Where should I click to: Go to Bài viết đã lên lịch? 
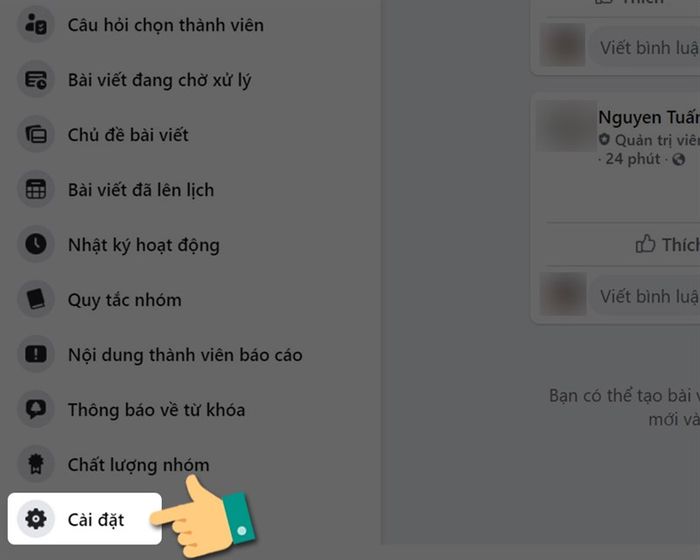point(141,190)
